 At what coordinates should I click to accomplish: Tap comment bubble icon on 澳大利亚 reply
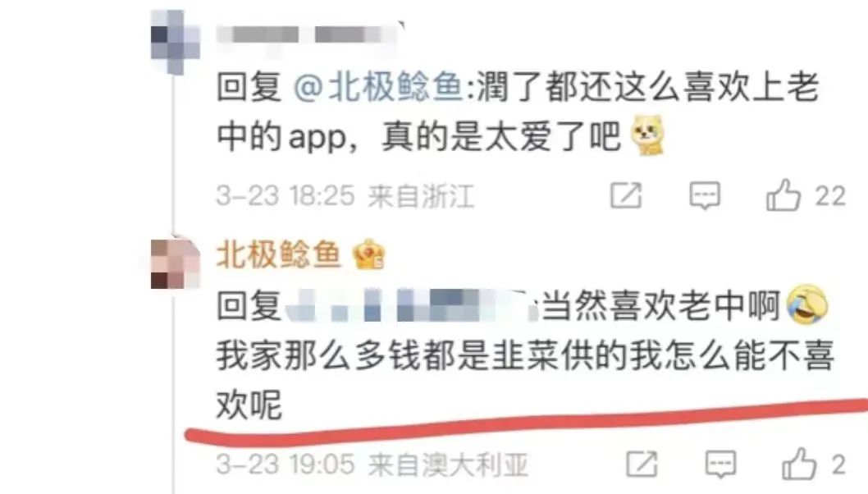tap(720, 464)
